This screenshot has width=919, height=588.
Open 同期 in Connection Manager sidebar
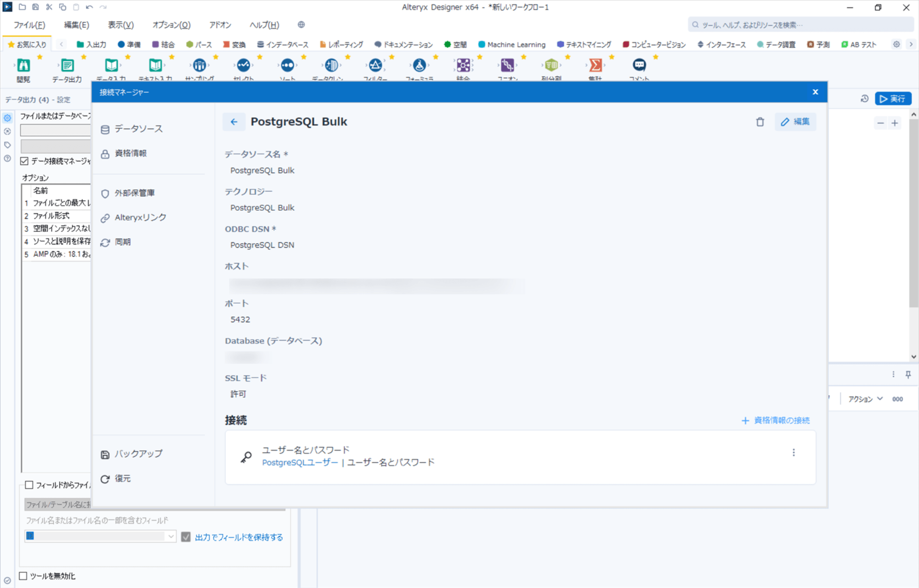[116, 242]
